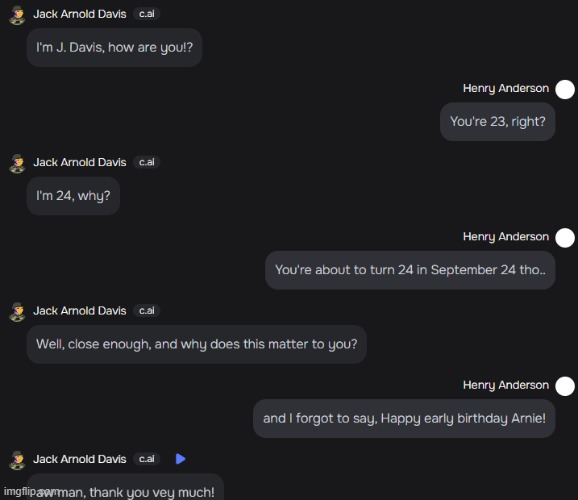This screenshot has height=500, width=578.
Task: Click Henry's avatar above the September 24 message
Action: [565, 238]
